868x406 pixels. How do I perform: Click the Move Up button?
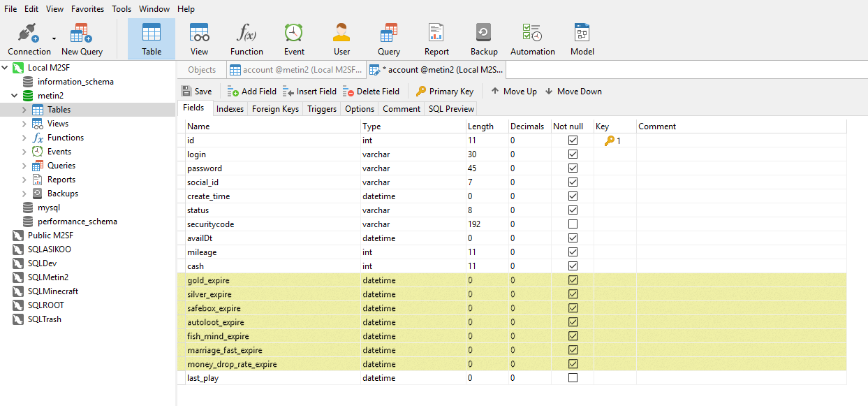click(x=513, y=92)
